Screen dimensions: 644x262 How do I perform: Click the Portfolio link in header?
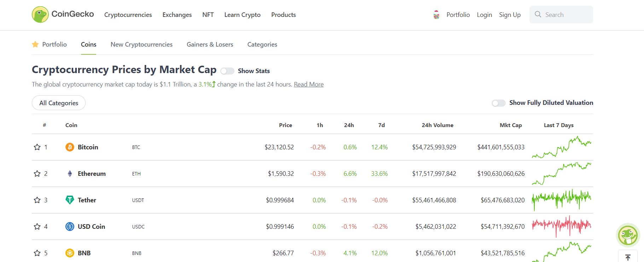tap(458, 15)
